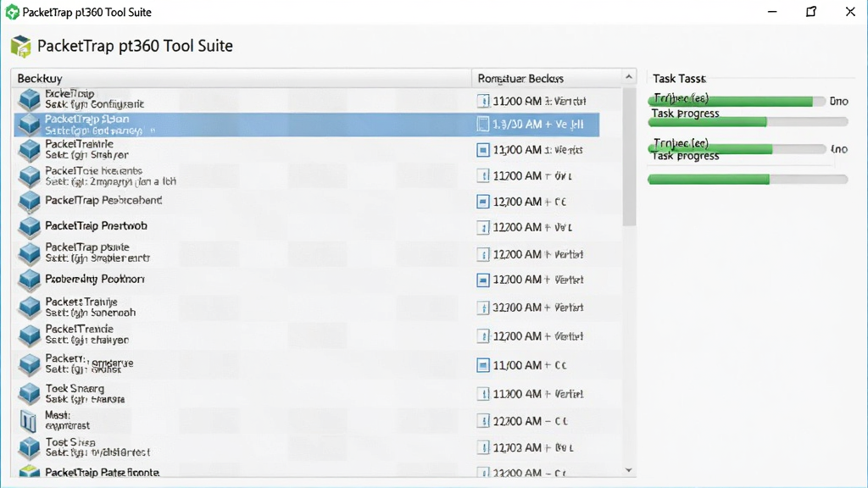
Task: Click the Proberedny Pooknorı entry name
Action: pos(95,279)
